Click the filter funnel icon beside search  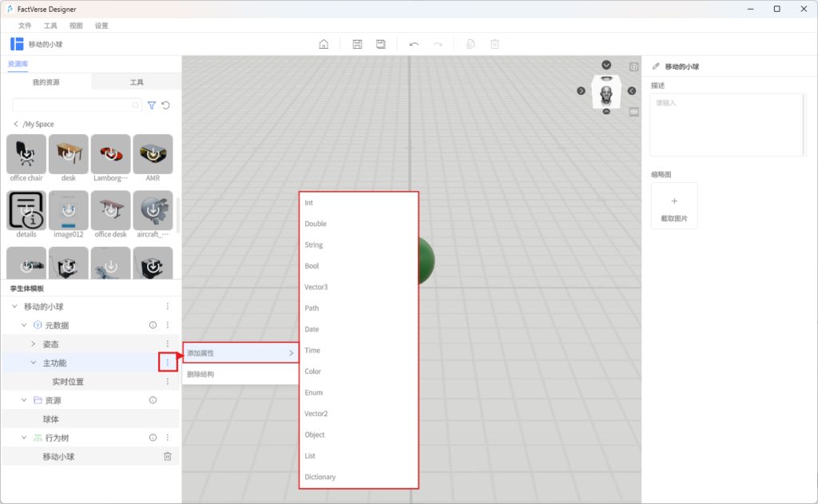click(152, 105)
